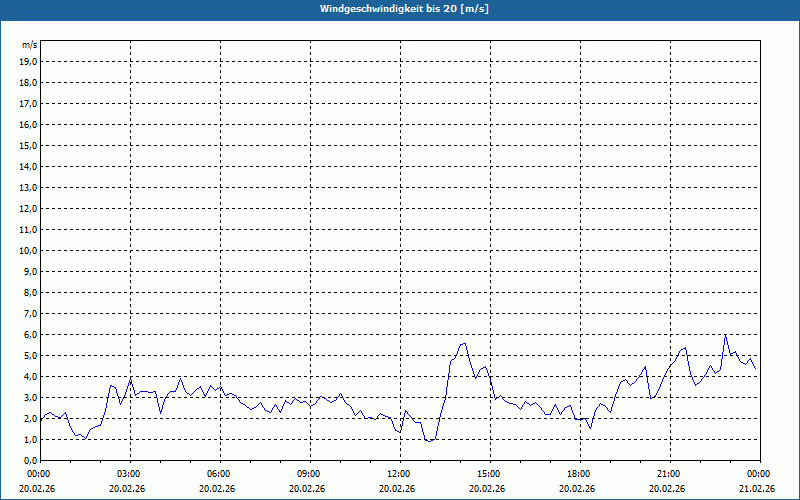Click the highest wind speed peak near 6 m/s
800x500 pixels.
[725, 335]
